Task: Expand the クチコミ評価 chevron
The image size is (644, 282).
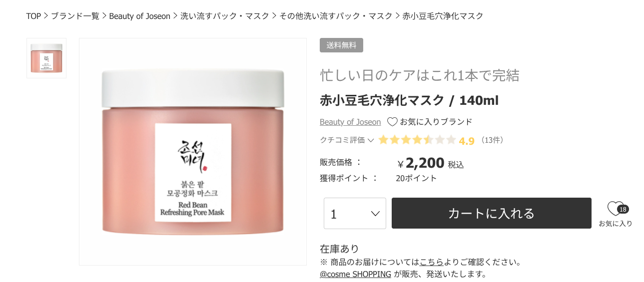Action: coord(371,140)
